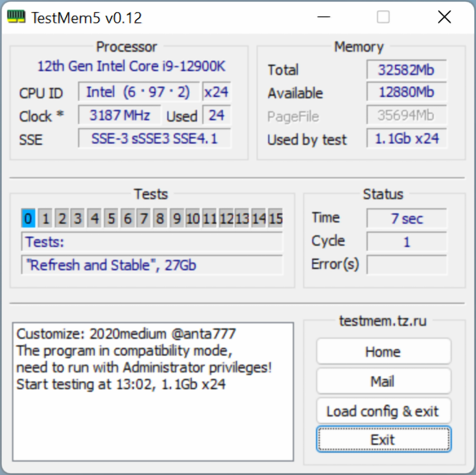Click CPU ID value Intel (6 · 97 · 2)

(139, 92)
